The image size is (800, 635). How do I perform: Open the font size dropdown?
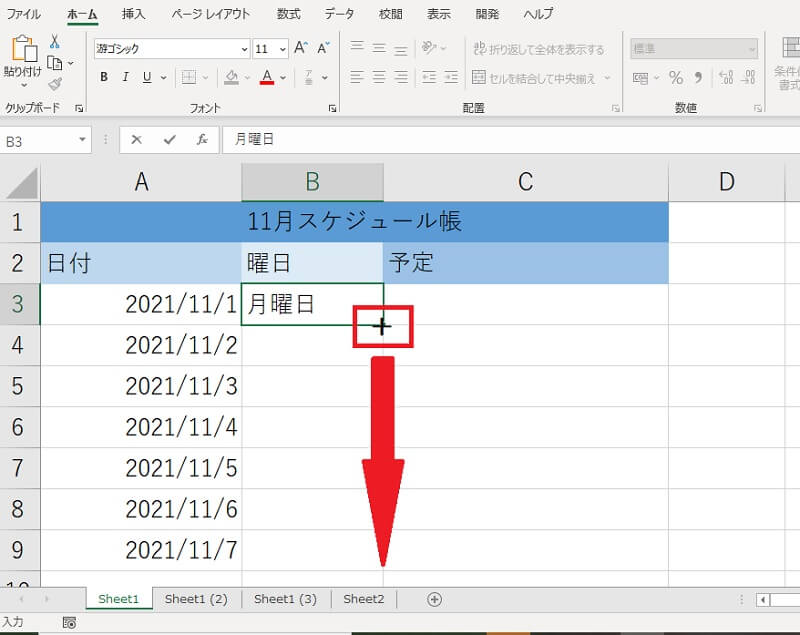284,49
